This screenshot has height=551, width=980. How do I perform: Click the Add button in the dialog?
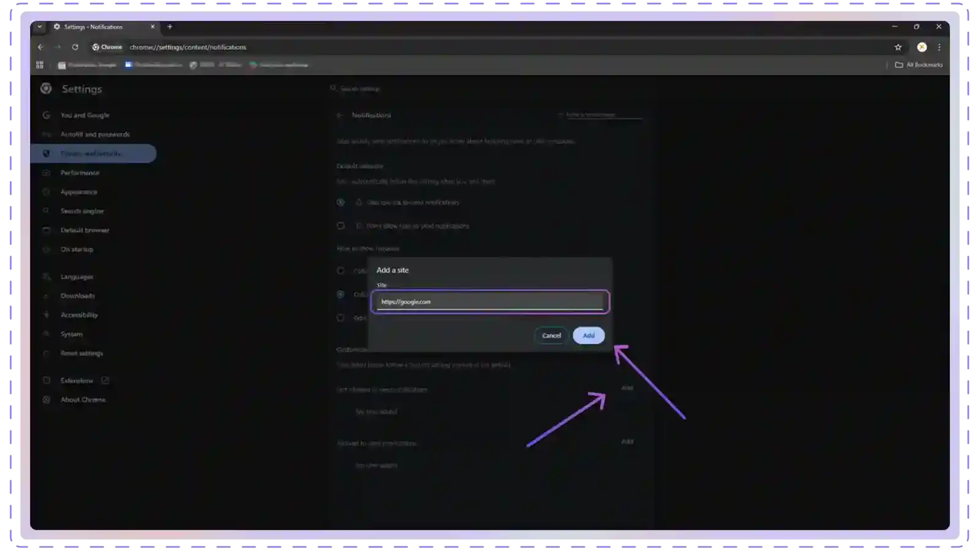[588, 335]
